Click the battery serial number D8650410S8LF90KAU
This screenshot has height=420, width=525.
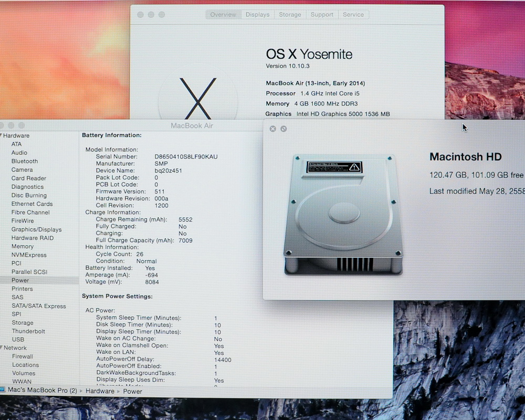[x=186, y=157]
